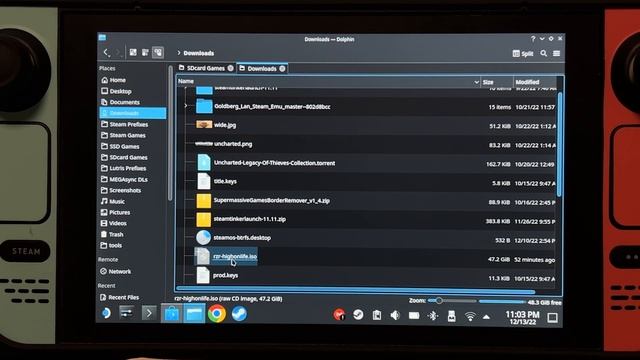
Task: Sort by the Modified column header
Action: point(535,82)
